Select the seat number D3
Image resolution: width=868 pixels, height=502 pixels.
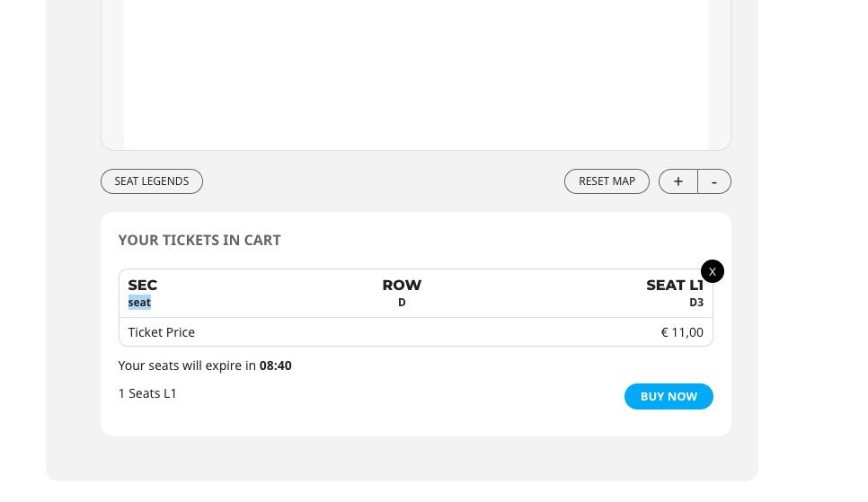pyautogui.click(x=696, y=303)
